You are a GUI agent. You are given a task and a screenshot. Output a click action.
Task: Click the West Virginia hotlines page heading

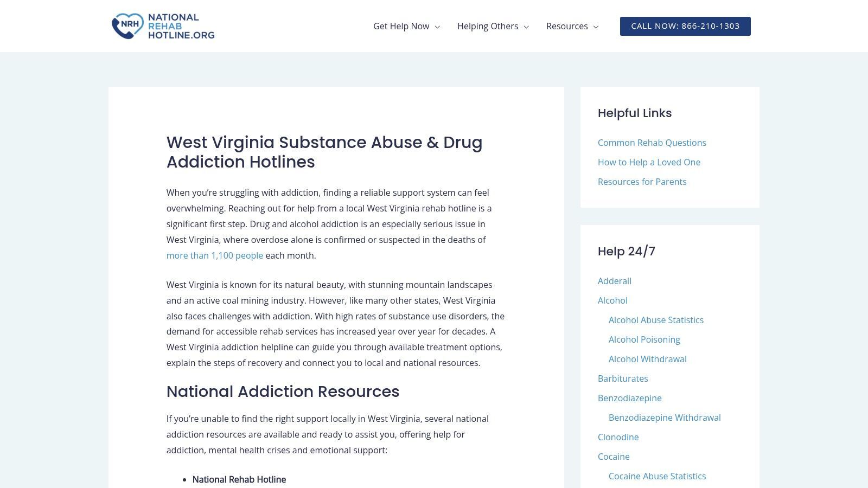click(x=324, y=152)
